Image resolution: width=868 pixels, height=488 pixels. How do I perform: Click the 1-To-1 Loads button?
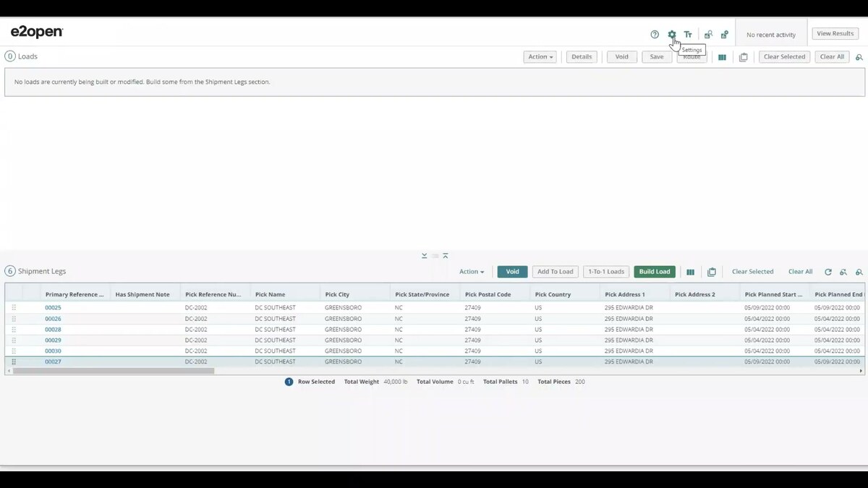point(606,272)
